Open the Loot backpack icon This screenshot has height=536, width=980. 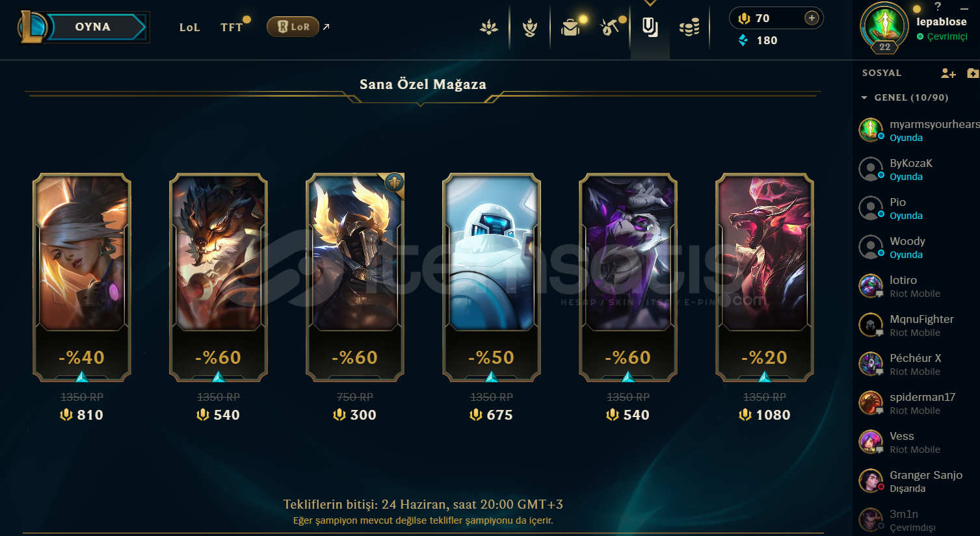pyautogui.click(x=570, y=27)
